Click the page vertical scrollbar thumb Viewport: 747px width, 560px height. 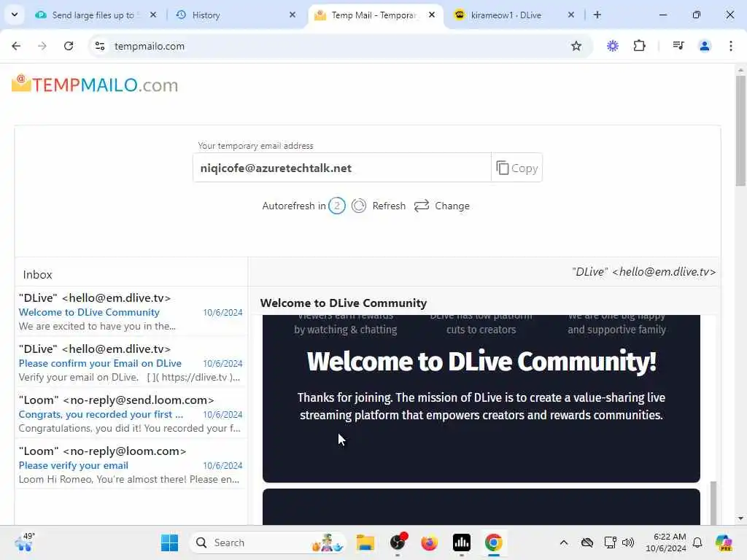click(741, 131)
